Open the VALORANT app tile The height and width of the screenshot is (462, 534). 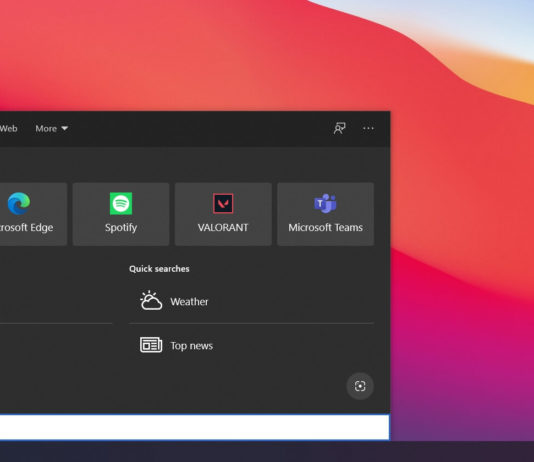(223, 214)
